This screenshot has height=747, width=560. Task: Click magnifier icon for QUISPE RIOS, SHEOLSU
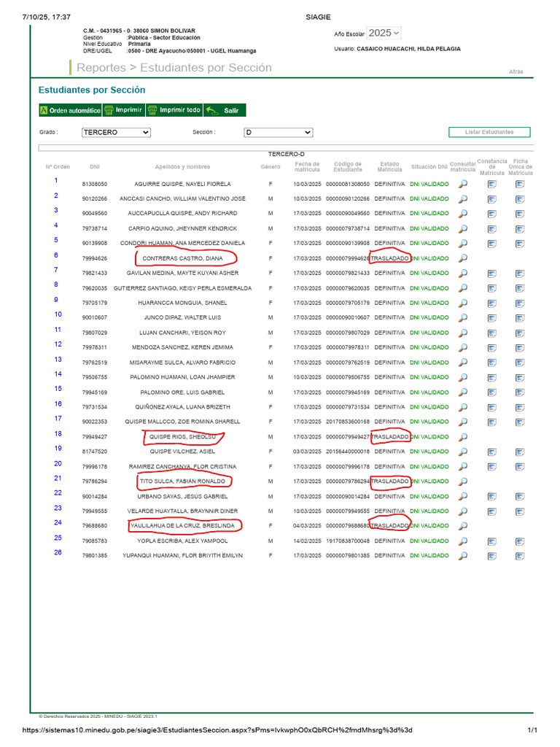462,437
